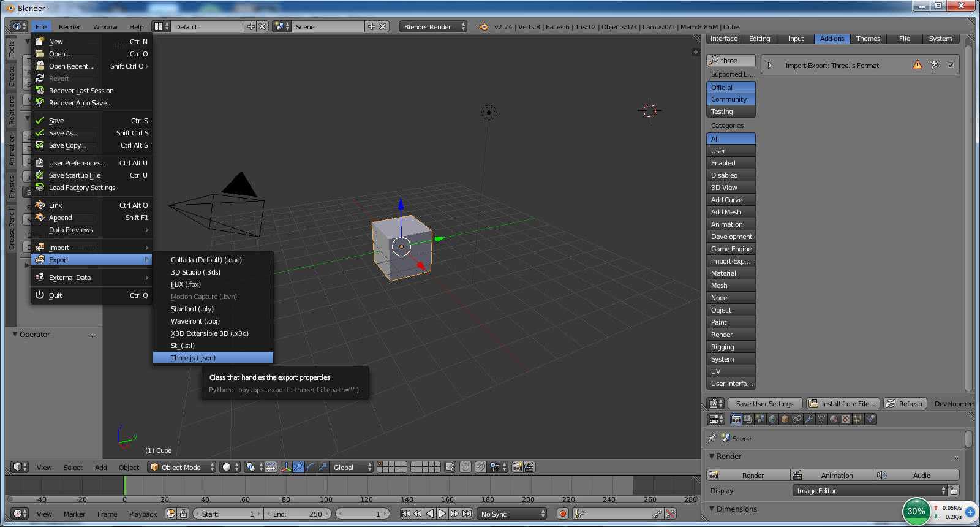
Task: Open the Modifiers wrench properties icon
Action: point(809,419)
